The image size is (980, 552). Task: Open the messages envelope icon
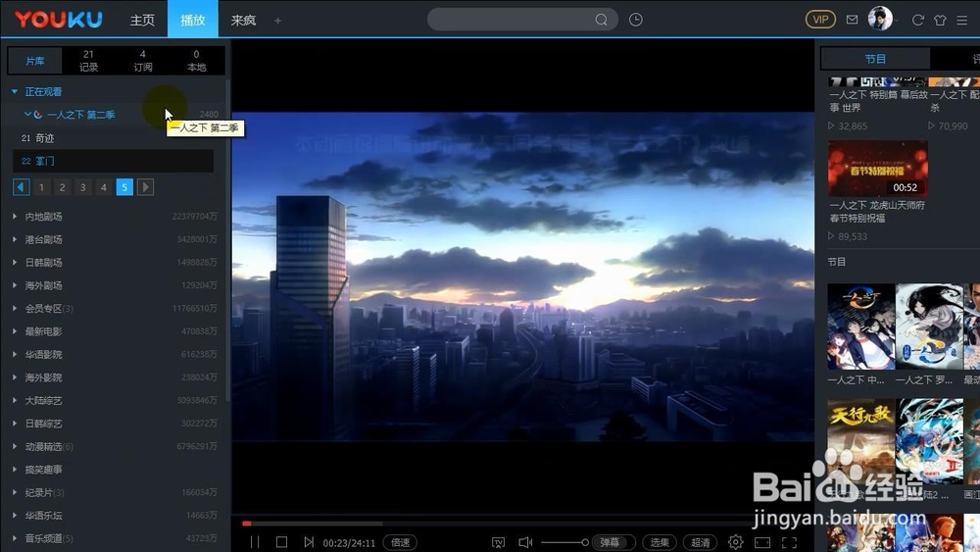[x=852, y=20]
